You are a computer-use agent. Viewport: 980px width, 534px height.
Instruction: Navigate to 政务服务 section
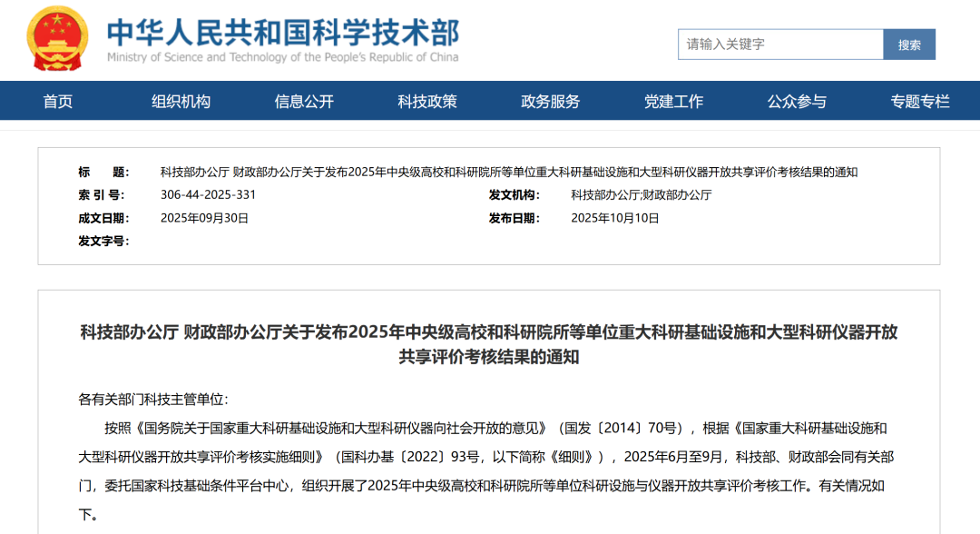(550, 101)
